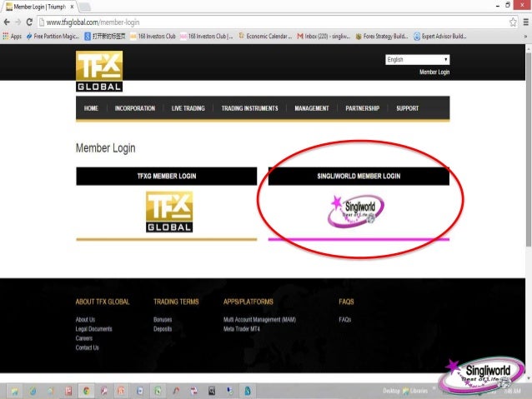Click the Member Login link in header

[434, 72]
